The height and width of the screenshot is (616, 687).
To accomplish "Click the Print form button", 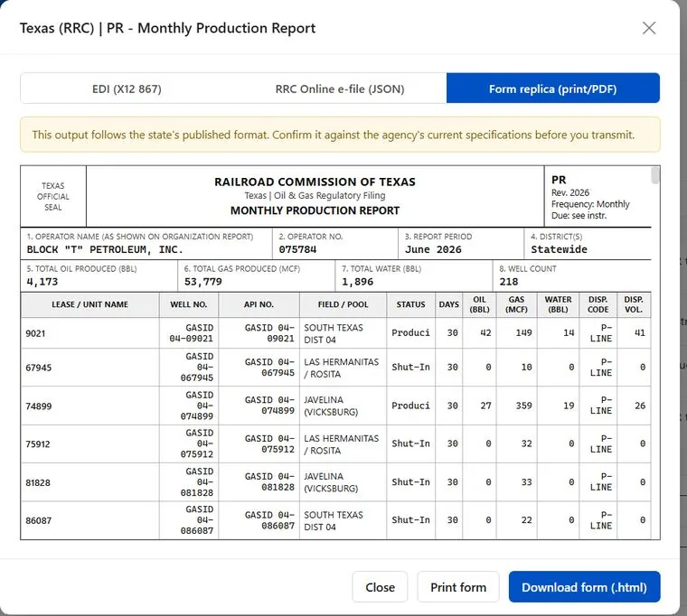I will [x=458, y=587].
